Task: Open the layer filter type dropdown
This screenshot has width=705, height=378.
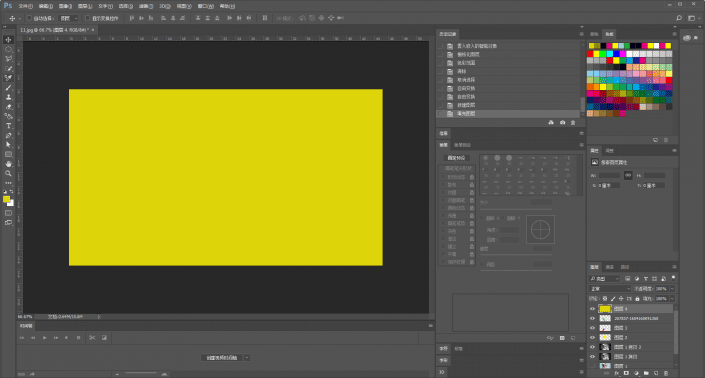Action: [605, 279]
